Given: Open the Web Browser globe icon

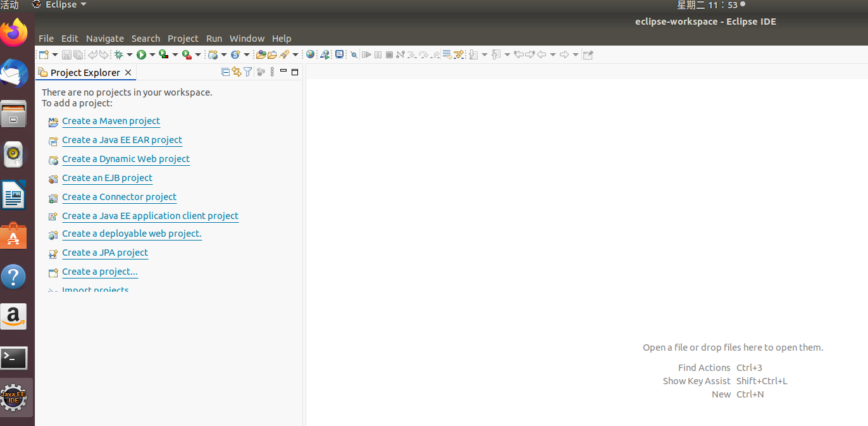Looking at the screenshot, I should pos(310,54).
